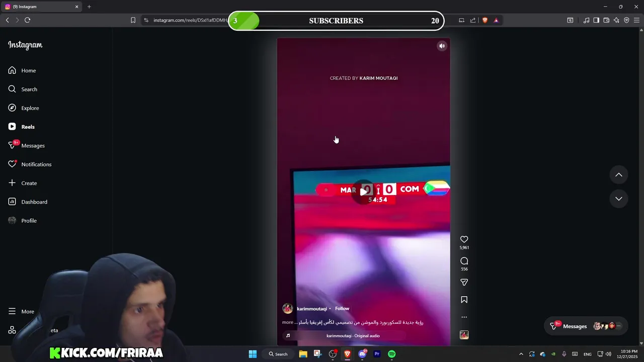The image size is (644, 362).
Task: Open Brave Wallet icon
Action: (606, 20)
